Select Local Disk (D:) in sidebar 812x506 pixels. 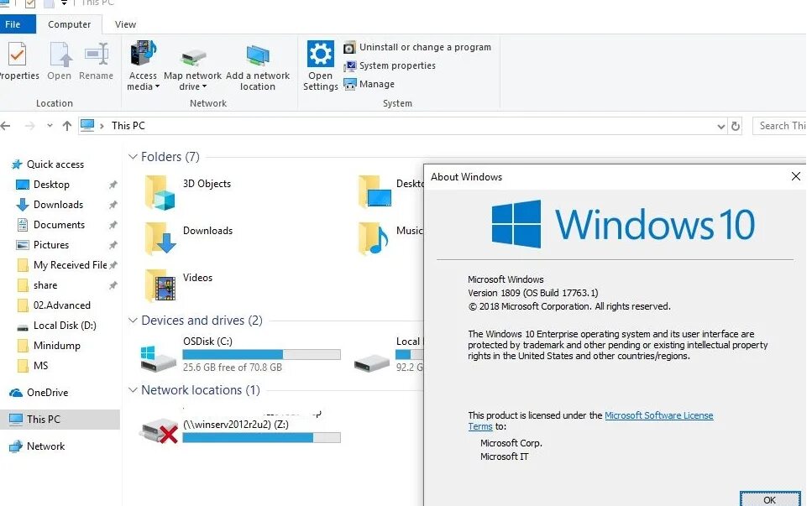(x=65, y=326)
